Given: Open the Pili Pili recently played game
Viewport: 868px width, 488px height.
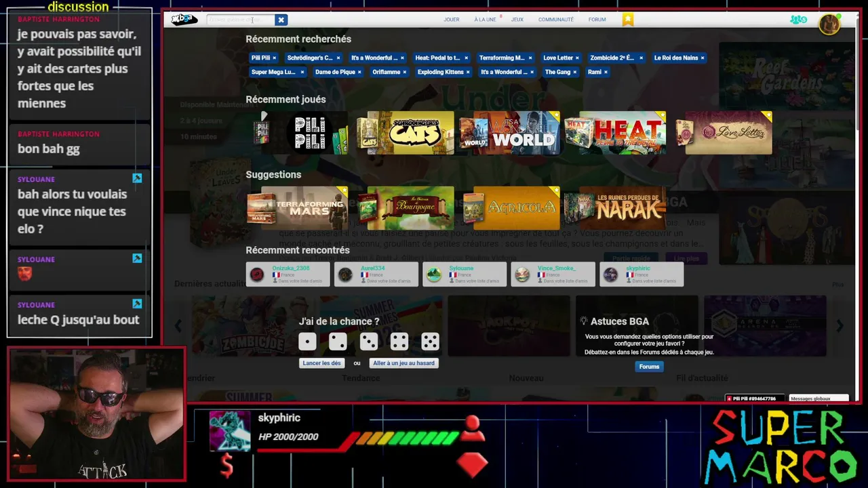Looking at the screenshot, I should click(x=300, y=133).
